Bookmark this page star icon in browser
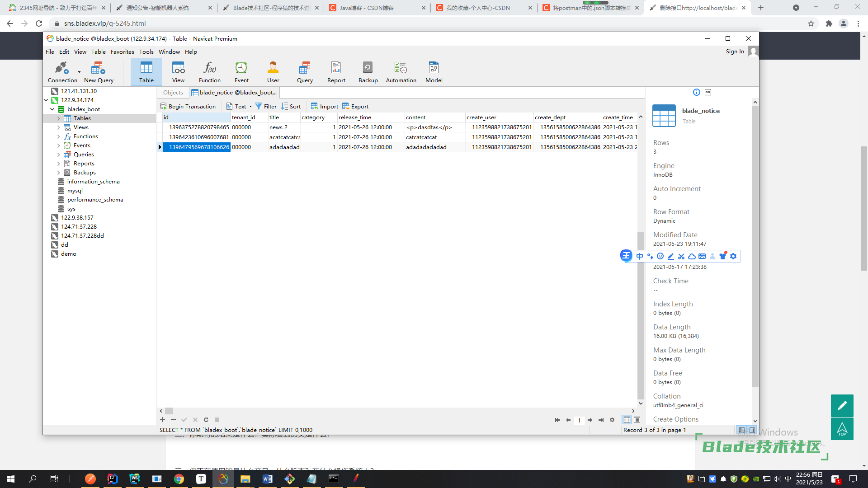 pos(811,23)
